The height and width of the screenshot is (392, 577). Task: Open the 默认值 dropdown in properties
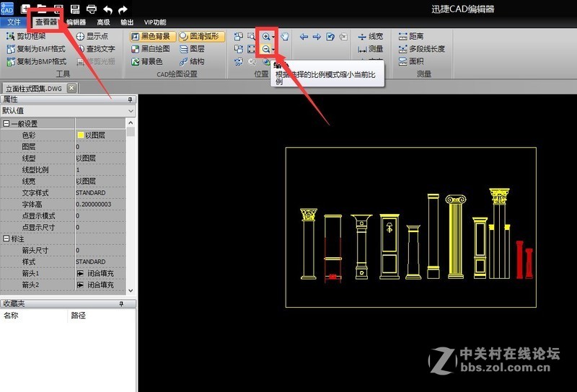click(68, 111)
